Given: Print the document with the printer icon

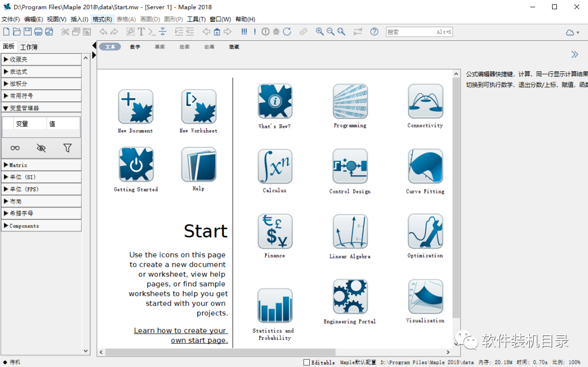Looking at the screenshot, I should point(38,32).
